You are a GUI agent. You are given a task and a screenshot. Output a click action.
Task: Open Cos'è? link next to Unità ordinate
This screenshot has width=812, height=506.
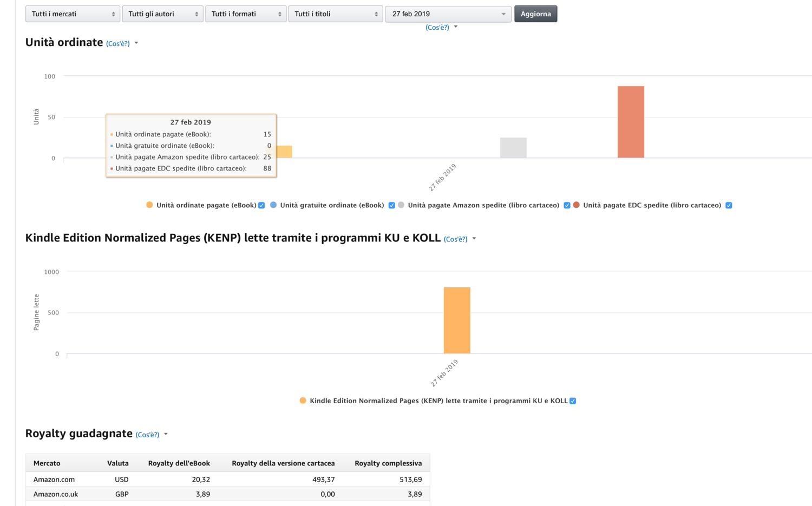coord(118,43)
